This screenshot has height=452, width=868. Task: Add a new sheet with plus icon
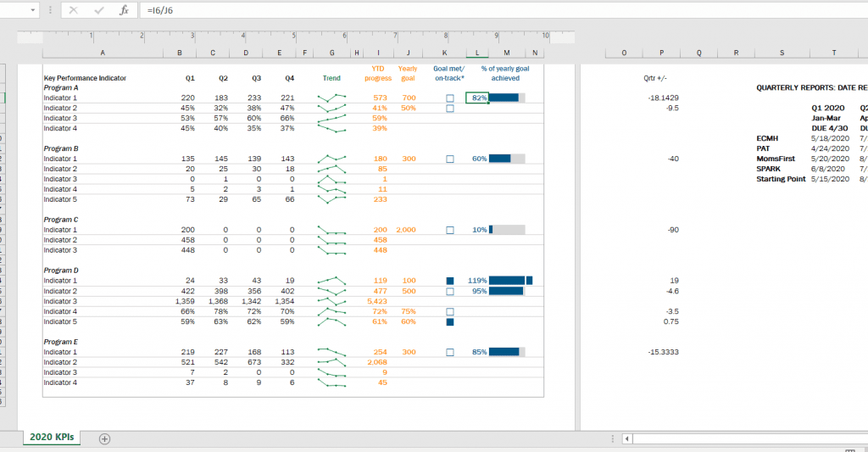pyautogui.click(x=104, y=438)
